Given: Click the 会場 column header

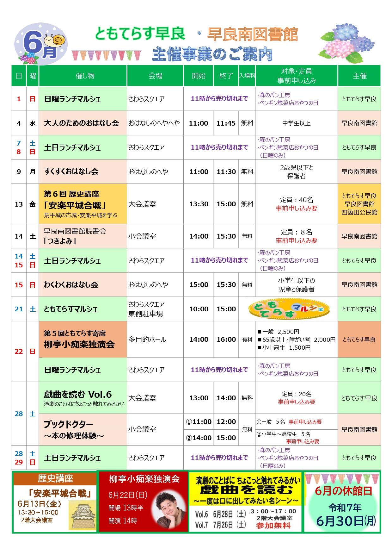Looking at the screenshot, I should 155,76.
